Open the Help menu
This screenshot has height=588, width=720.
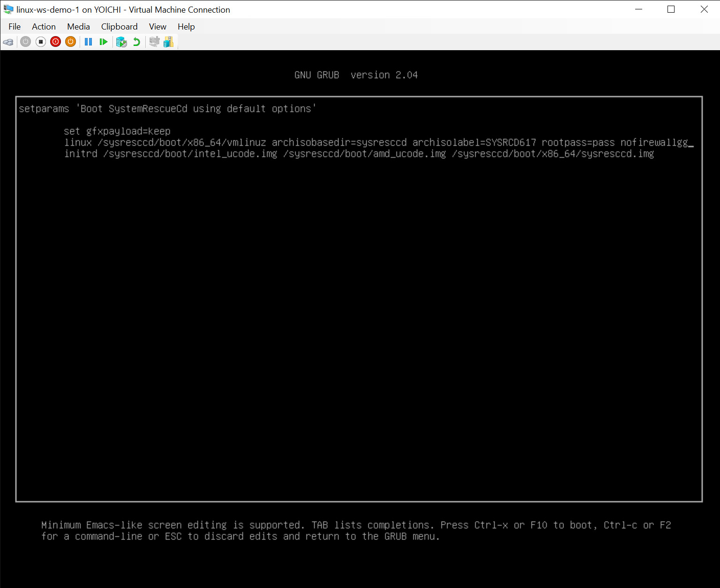(x=186, y=27)
